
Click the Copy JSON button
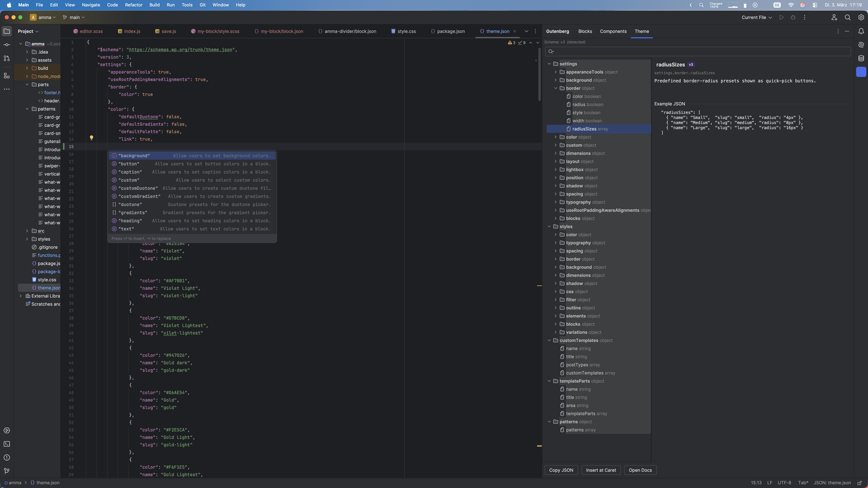click(561, 470)
